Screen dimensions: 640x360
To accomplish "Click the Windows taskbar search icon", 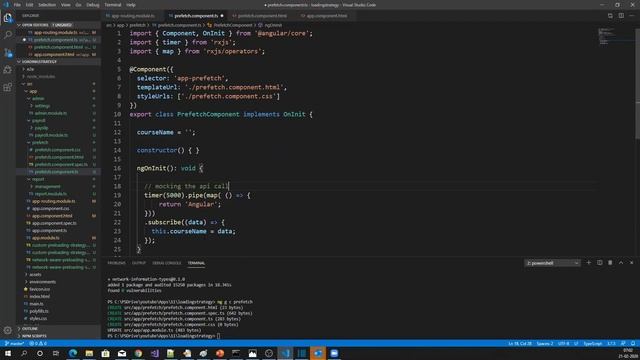I will (24, 353).
